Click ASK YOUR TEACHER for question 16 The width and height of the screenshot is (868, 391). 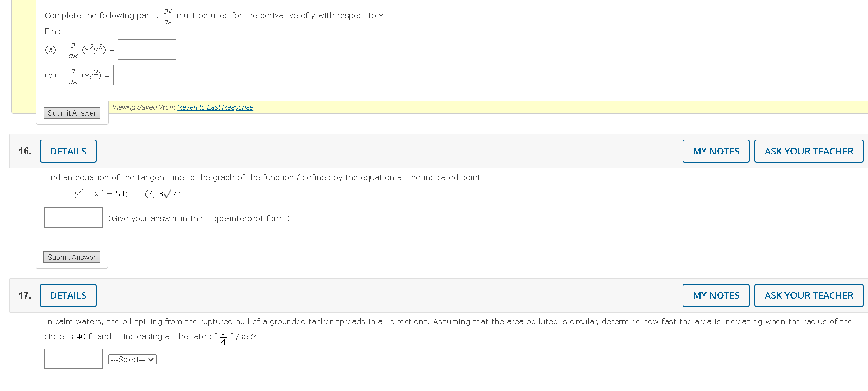coord(809,151)
